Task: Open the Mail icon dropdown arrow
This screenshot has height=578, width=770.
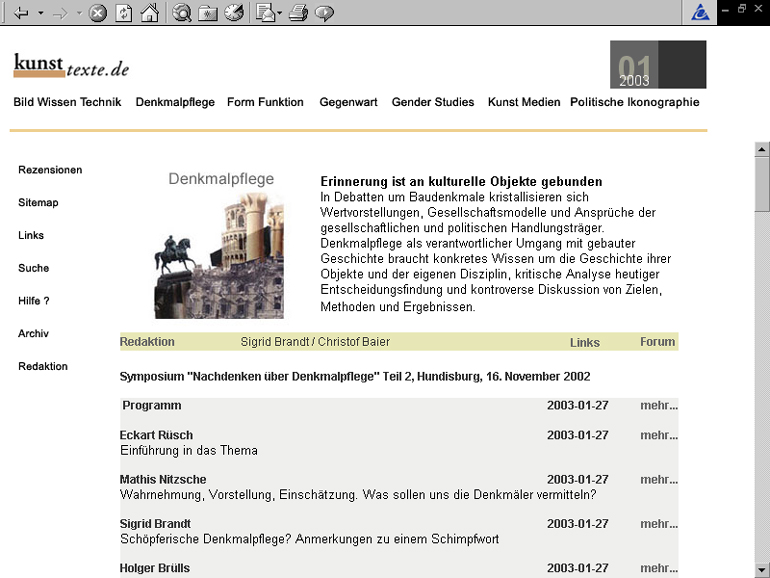Action: [279, 13]
